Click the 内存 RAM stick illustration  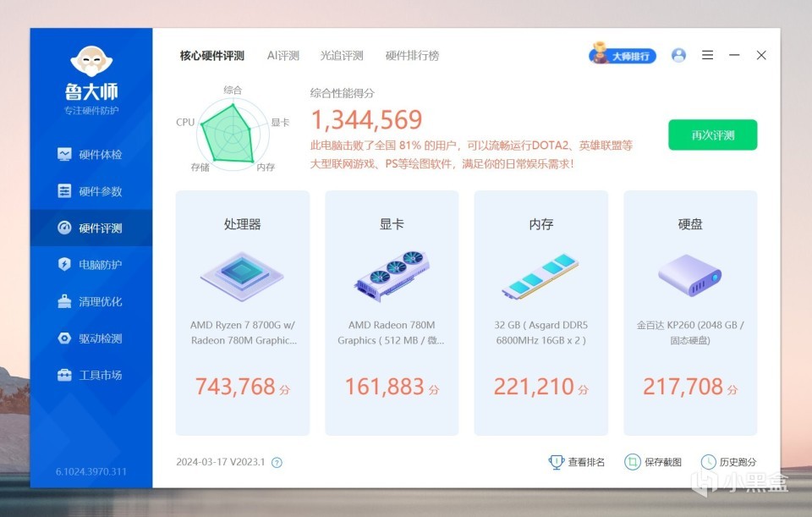(540, 277)
